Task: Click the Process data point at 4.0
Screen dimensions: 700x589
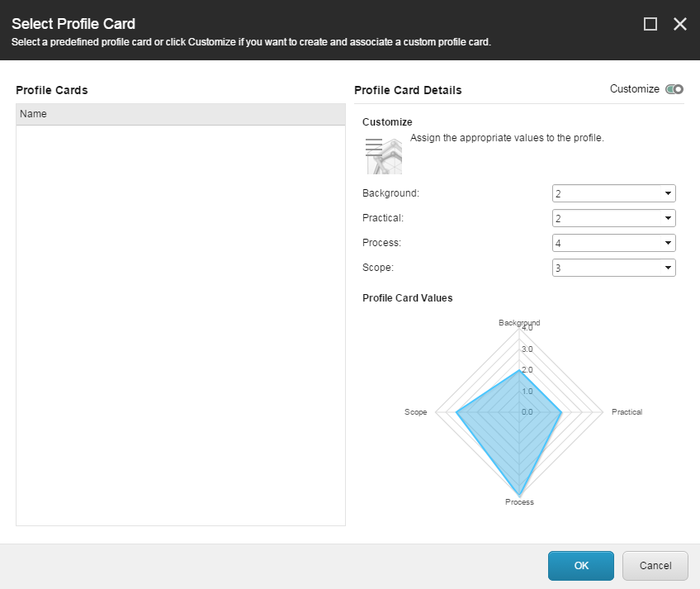Action: pos(519,494)
